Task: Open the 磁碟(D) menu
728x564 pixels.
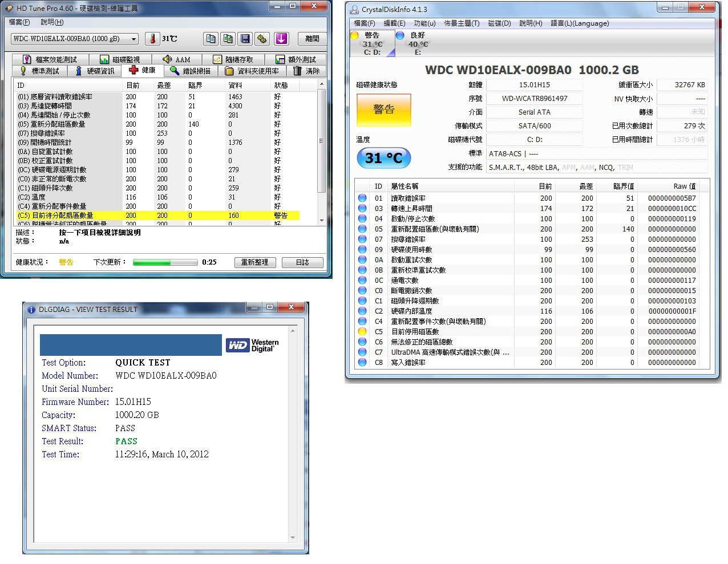Action: [x=499, y=23]
